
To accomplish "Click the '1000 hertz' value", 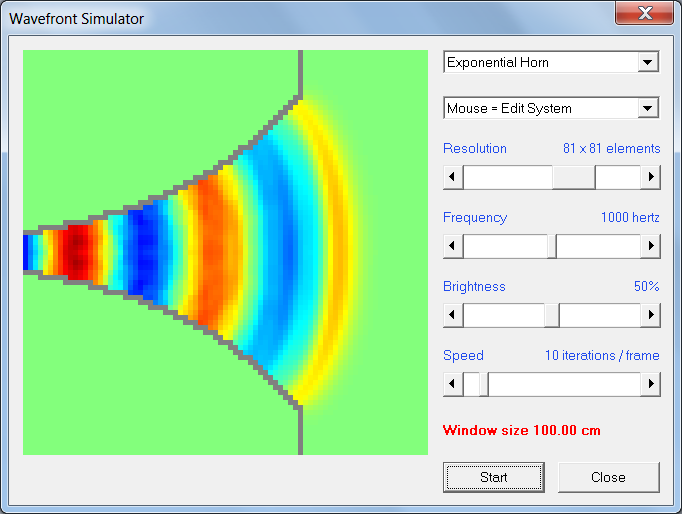I will click(x=630, y=217).
